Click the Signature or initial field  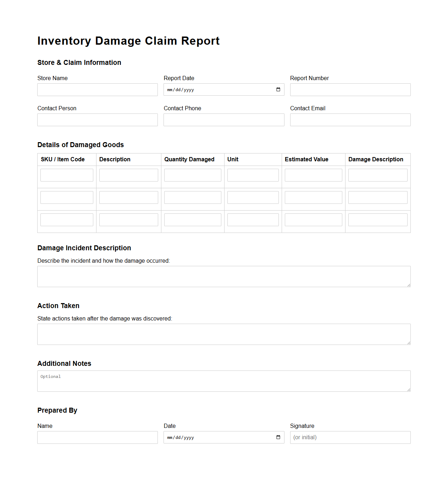point(350,437)
